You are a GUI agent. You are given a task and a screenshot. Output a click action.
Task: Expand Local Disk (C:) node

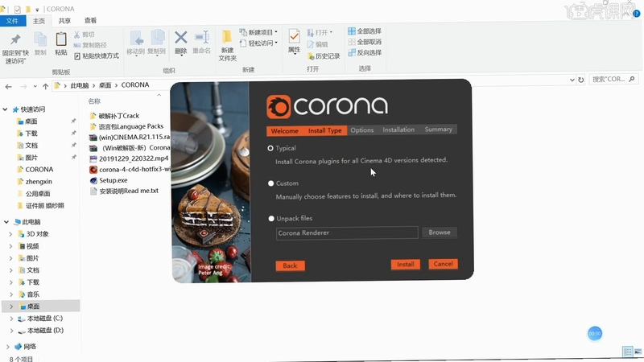tap(11, 319)
